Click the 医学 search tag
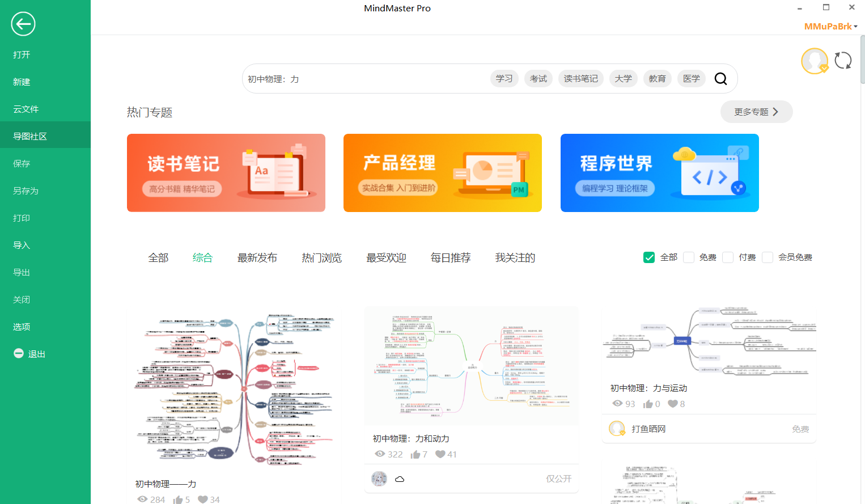 tap(692, 79)
